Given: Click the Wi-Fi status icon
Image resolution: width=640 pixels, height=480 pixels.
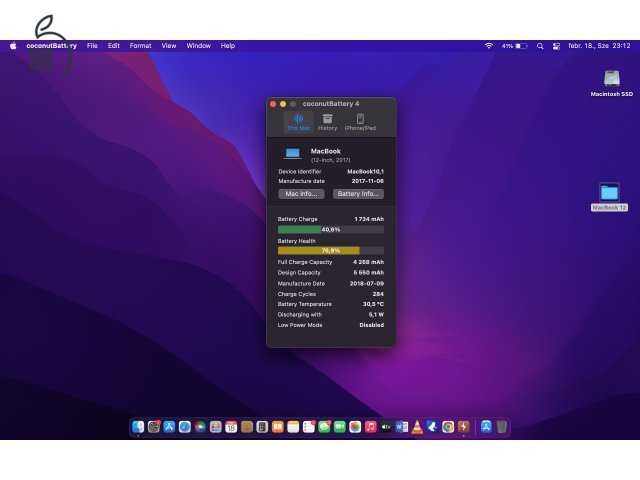Looking at the screenshot, I should pos(489,46).
